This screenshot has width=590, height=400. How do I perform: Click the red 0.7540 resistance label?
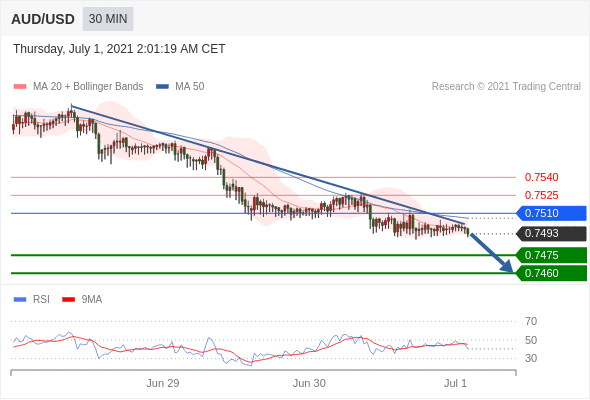click(x=541, y=177)
